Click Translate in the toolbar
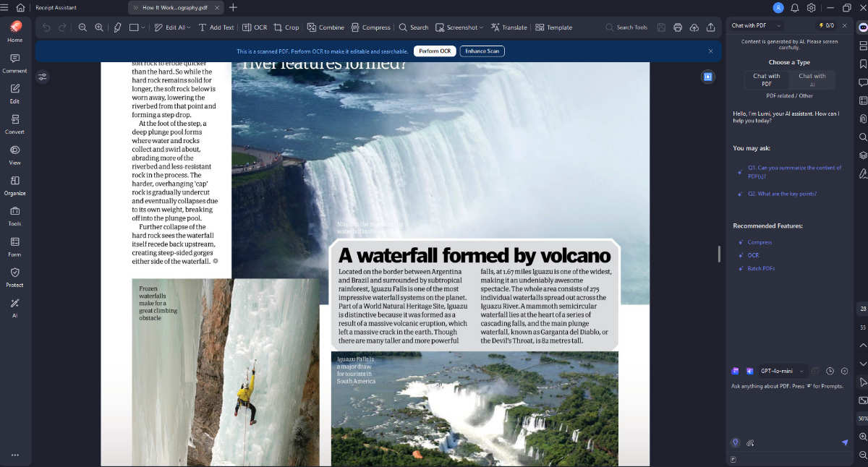Screen dimensions: 868x467 pyautogui.click(x=509, y=27)
